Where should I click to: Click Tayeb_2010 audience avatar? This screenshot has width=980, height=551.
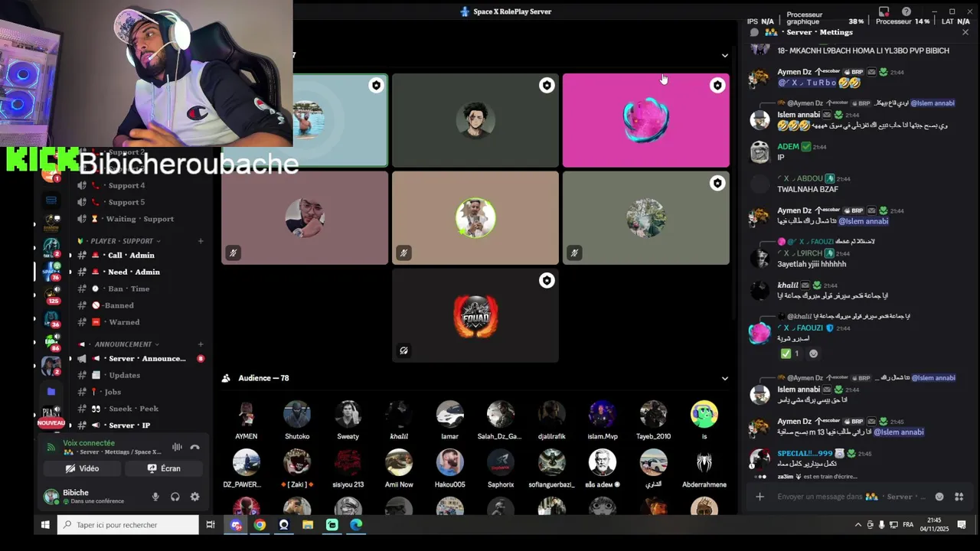click(653, 414)
